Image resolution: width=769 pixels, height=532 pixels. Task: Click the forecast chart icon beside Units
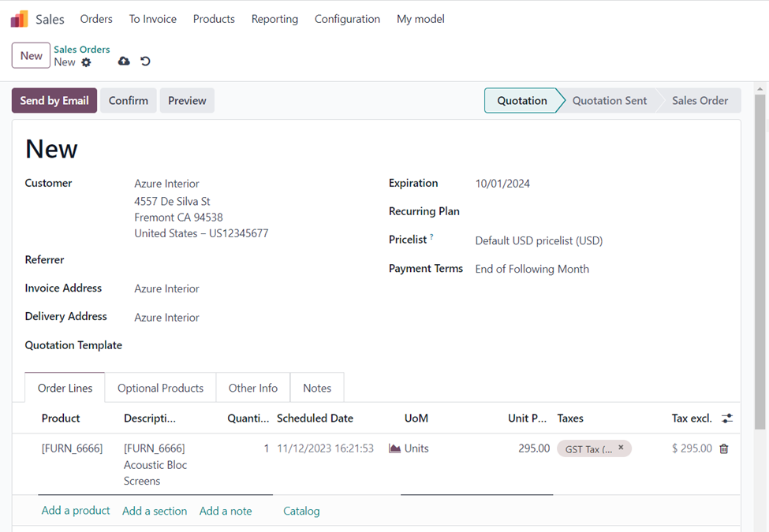[x=394, y=448]
